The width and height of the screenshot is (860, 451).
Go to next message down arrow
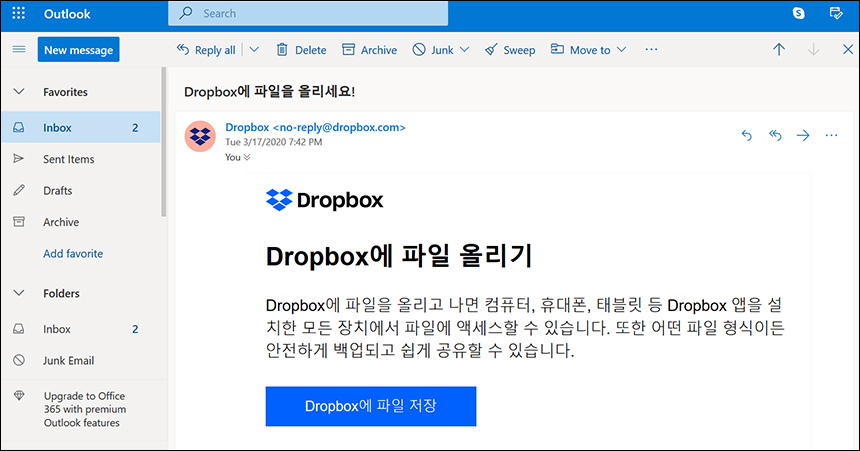point(813,49)
